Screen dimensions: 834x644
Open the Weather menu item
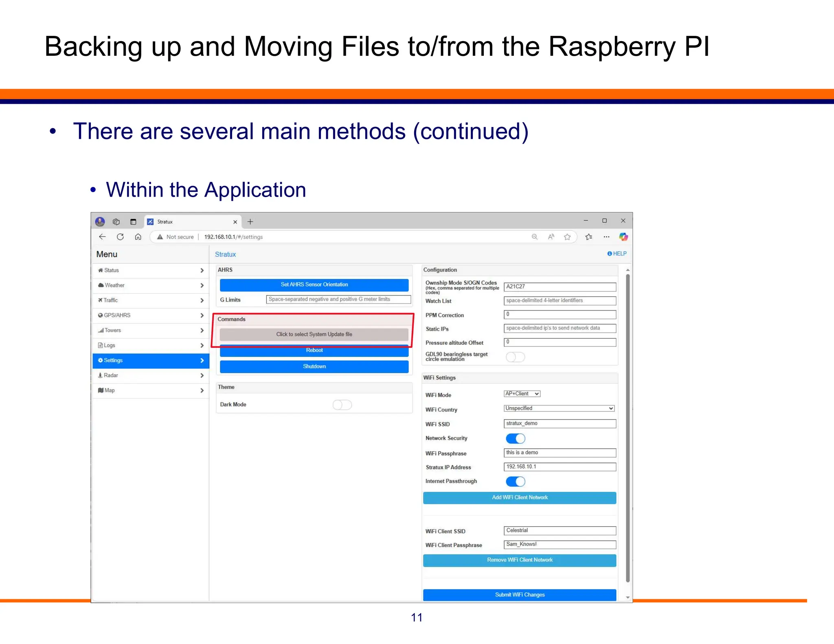(151, 285)
